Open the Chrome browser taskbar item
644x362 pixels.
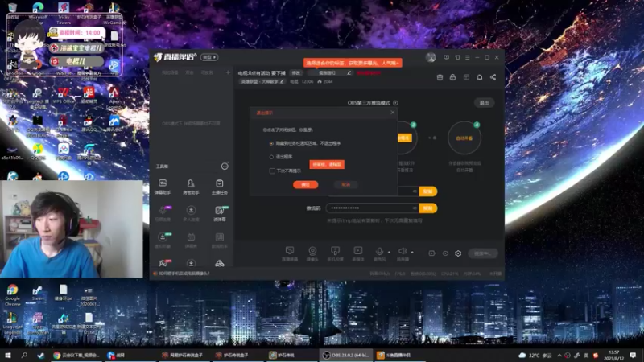(x=76, y=355)
